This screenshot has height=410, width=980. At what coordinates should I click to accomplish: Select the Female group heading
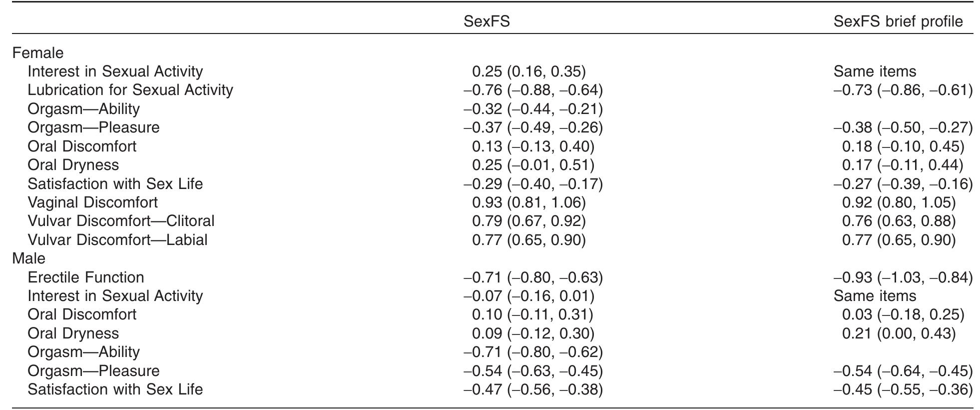tap(38, 53)
